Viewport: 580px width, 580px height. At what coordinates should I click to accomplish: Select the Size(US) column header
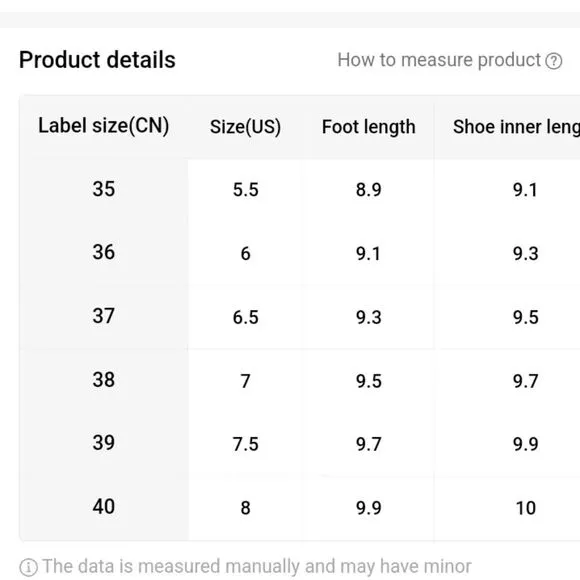coord(245,127)
